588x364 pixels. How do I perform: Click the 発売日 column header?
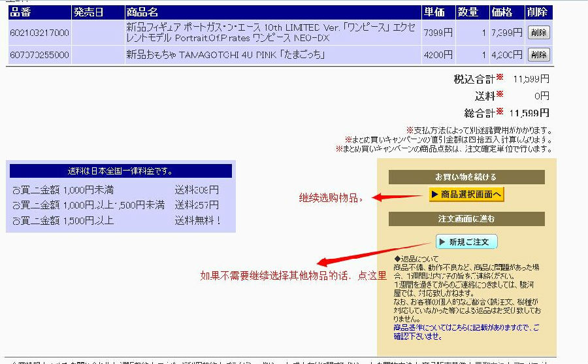pos(88,12)
